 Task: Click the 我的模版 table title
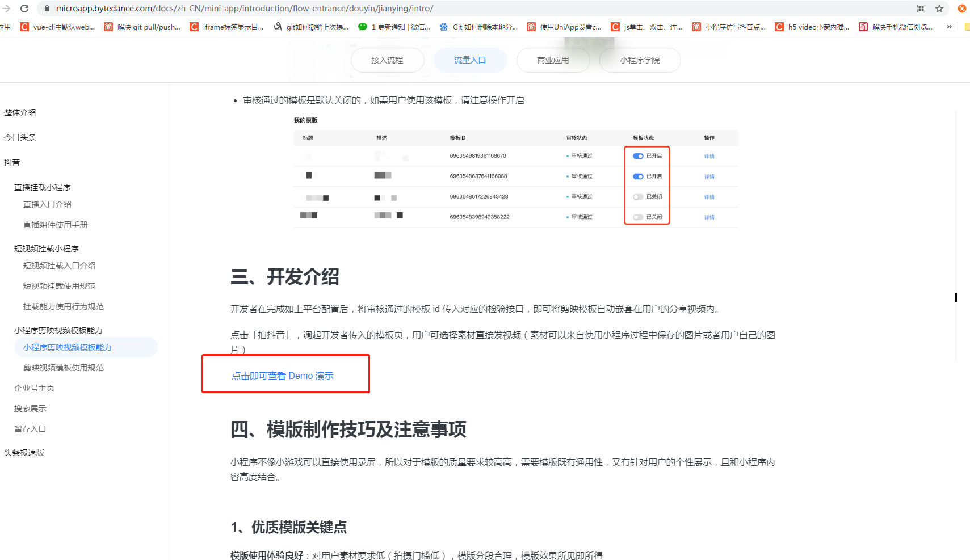click(305, 120)
